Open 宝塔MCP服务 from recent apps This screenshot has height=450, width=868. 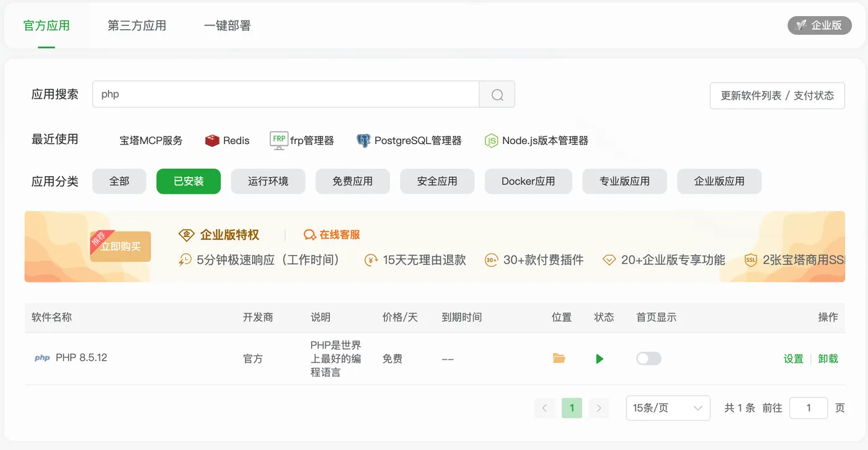tap(151, 140)
